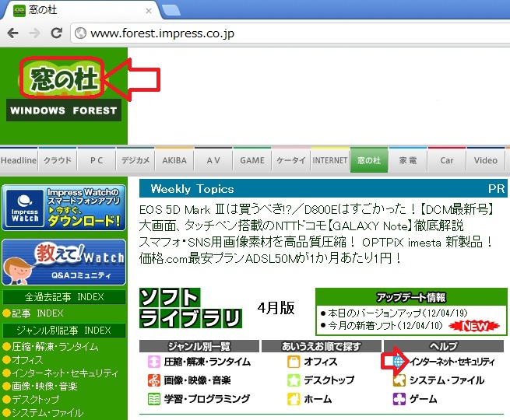Open the Video navigation tab
Viewport: 510px width, 420px height.
(486, 160)
